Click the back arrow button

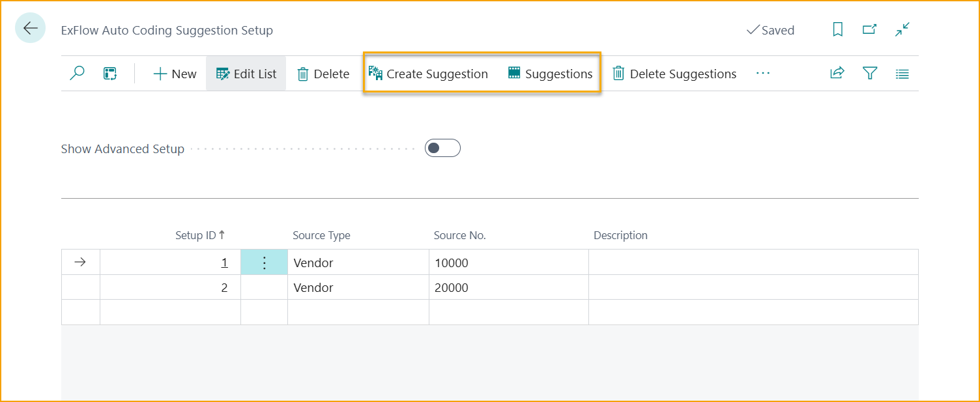click(x=30, y=29)
